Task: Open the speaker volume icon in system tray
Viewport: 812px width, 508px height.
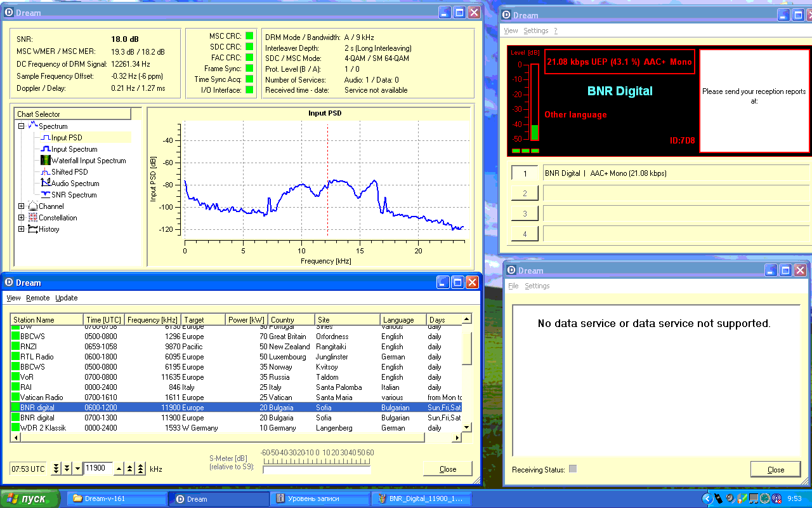Action: click(x=730, y=498)
